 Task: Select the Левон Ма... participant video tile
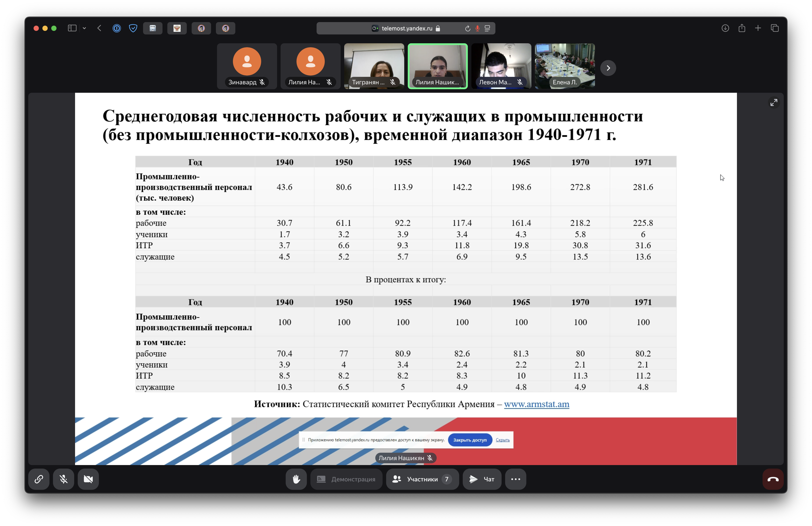pyautogui.click(x=501, y=66)
